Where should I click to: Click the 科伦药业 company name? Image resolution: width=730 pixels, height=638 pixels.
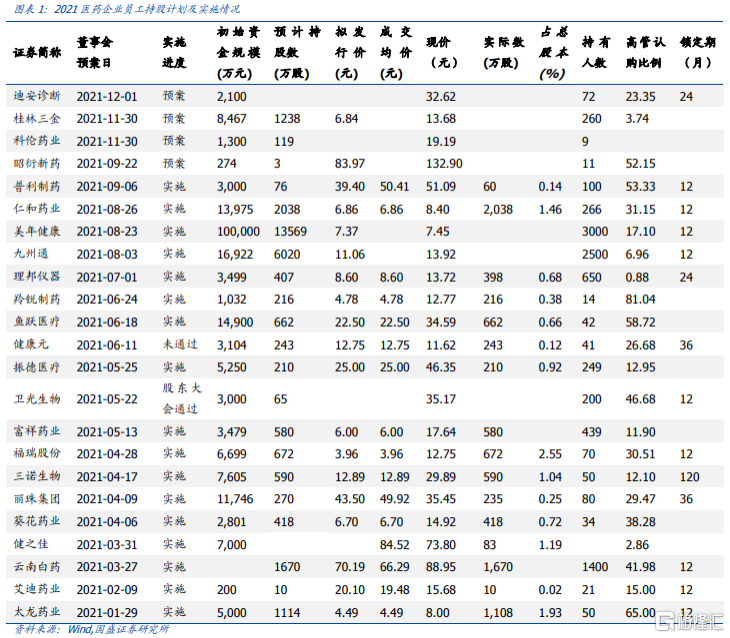(37, 141)
